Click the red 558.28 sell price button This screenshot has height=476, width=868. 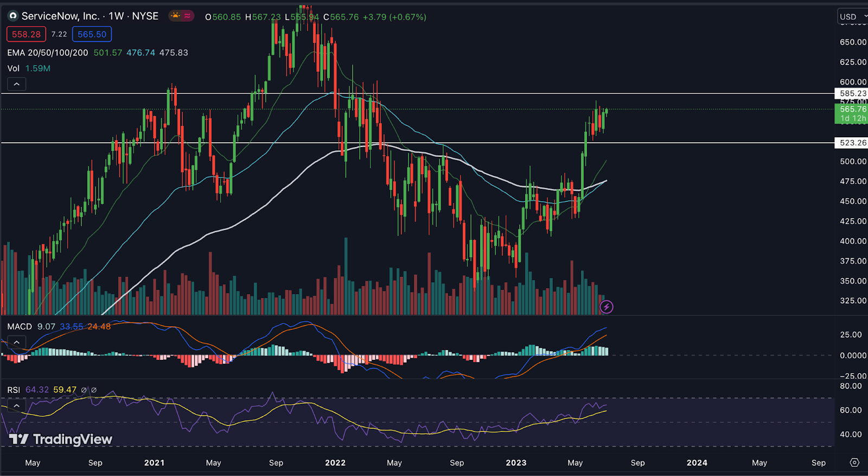pyautogui.click(x=26, y=34)
